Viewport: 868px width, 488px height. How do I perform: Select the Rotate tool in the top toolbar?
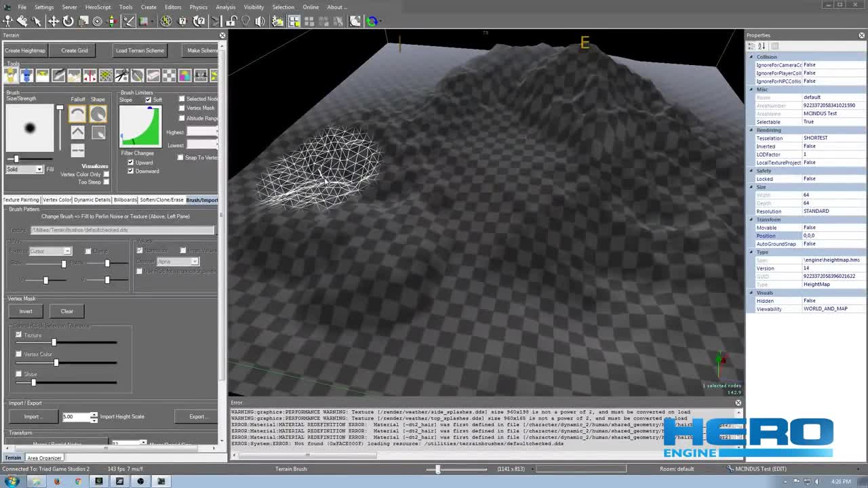tap(67, 22)
